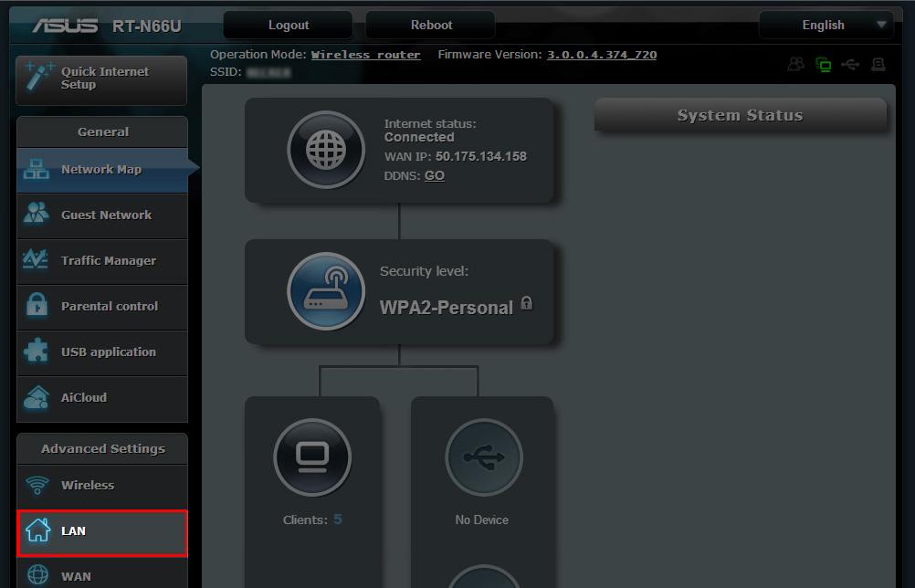Open Traffic Manager menu item
The image size is (915, 588).
[102, 261]
